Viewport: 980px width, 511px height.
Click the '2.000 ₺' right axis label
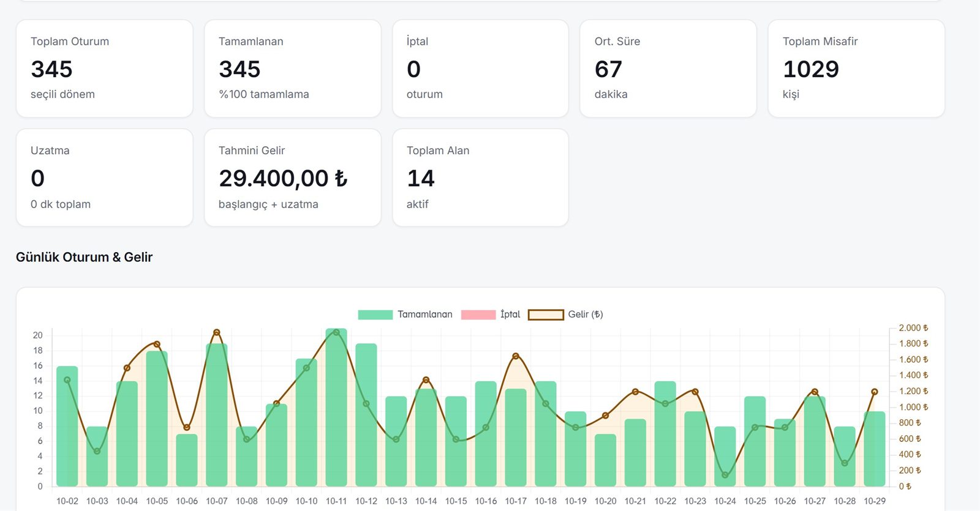913,328
